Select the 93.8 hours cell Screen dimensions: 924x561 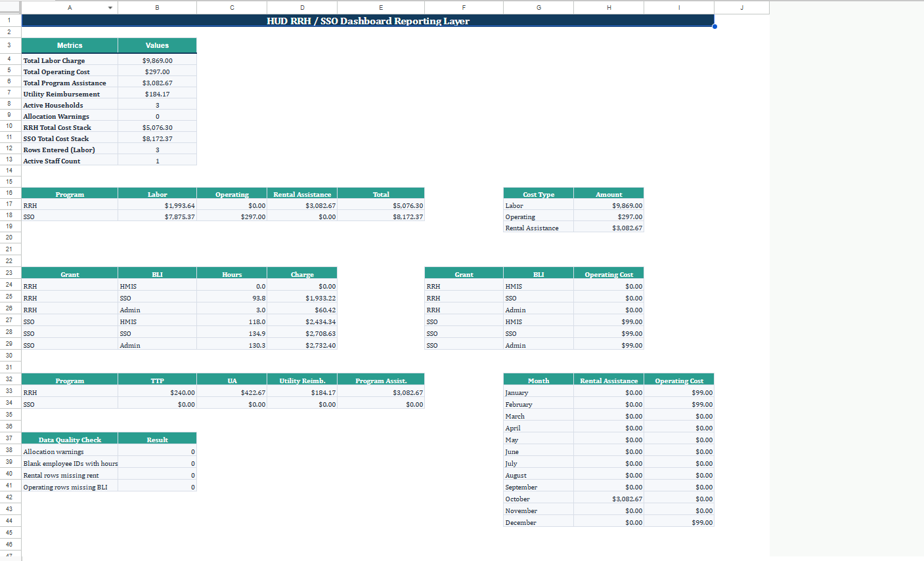(232, 298)
